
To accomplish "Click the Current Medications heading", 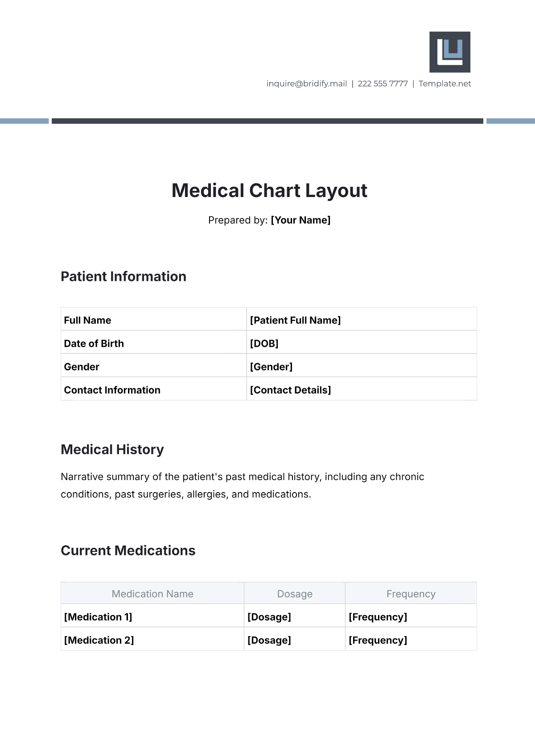I will point(128,551).
